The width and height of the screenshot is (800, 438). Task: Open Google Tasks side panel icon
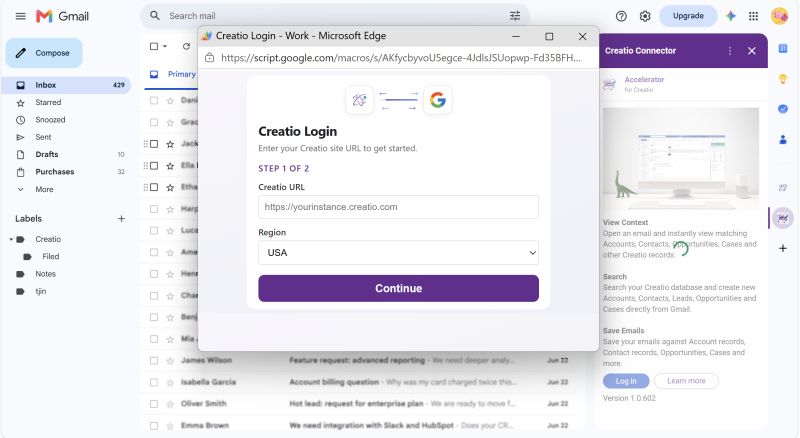click(783, 109)
